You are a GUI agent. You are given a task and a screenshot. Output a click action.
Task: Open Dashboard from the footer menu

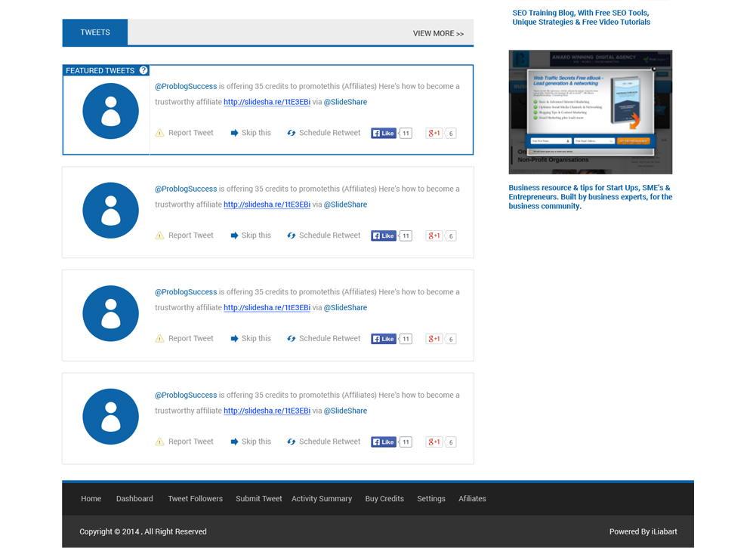134,499
